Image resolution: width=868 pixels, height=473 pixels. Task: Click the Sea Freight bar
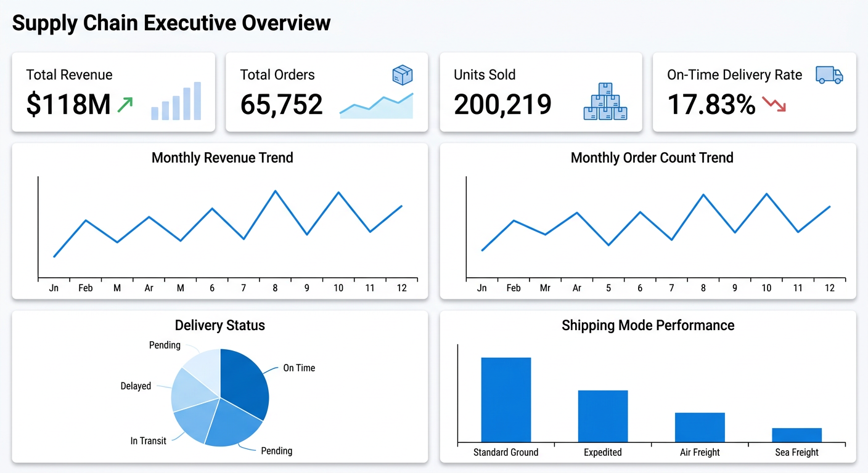click(x=796, y=435)
